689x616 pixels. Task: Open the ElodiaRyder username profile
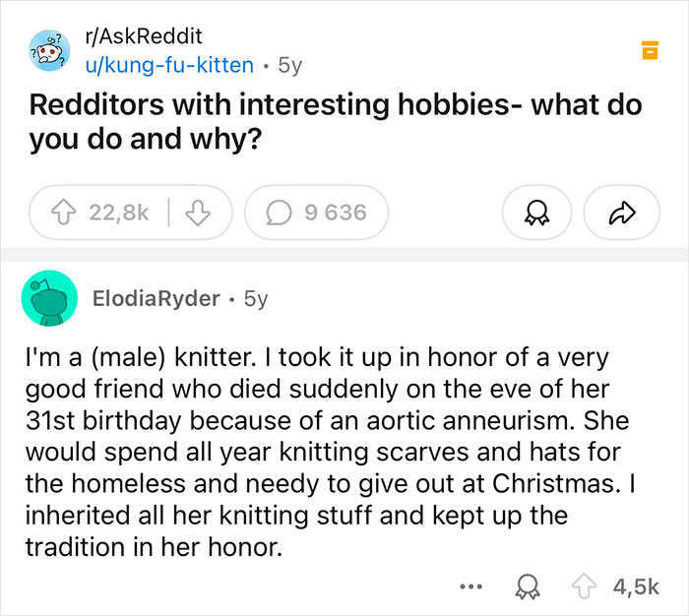[155, 298]
